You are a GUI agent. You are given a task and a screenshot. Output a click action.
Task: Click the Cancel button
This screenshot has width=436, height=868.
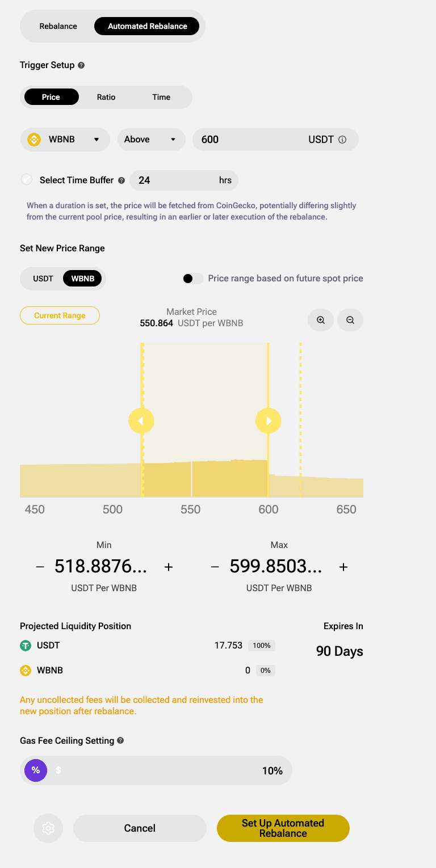(140, 828)
